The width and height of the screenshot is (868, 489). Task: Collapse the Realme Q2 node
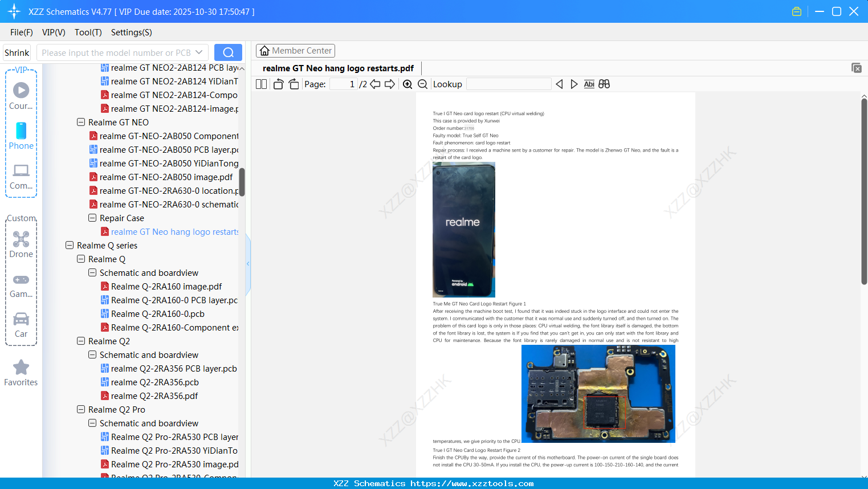pos(81,341)
